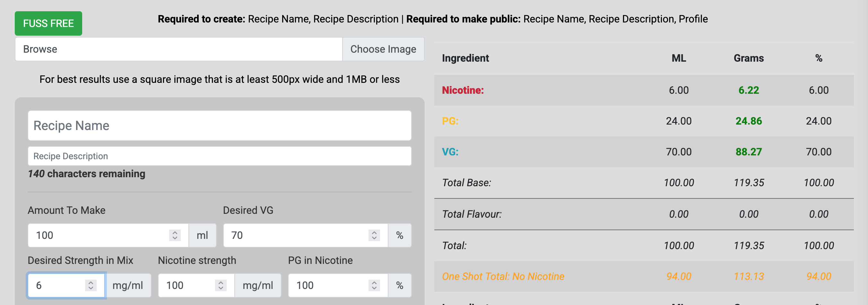Click the Amount To Make label

66,210
